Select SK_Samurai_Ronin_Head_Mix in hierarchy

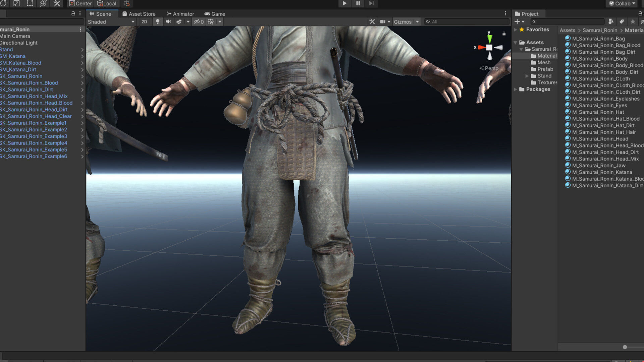coord(34,96)
